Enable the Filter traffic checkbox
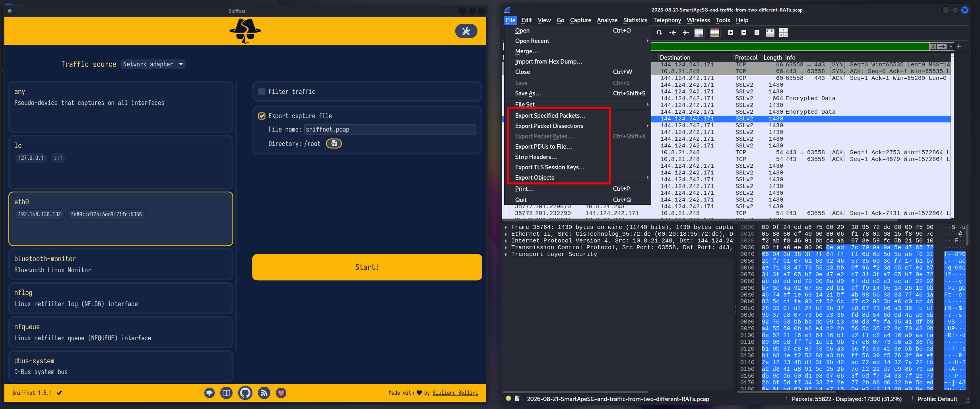Screen dimensions: 980x409 pyautogui.click(x=262, y=91)
